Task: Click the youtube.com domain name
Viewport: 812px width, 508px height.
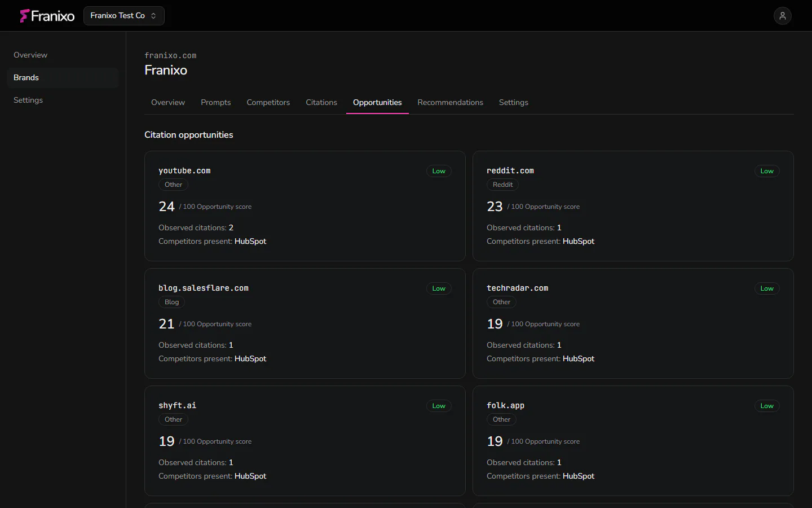Action: (184, 170)
